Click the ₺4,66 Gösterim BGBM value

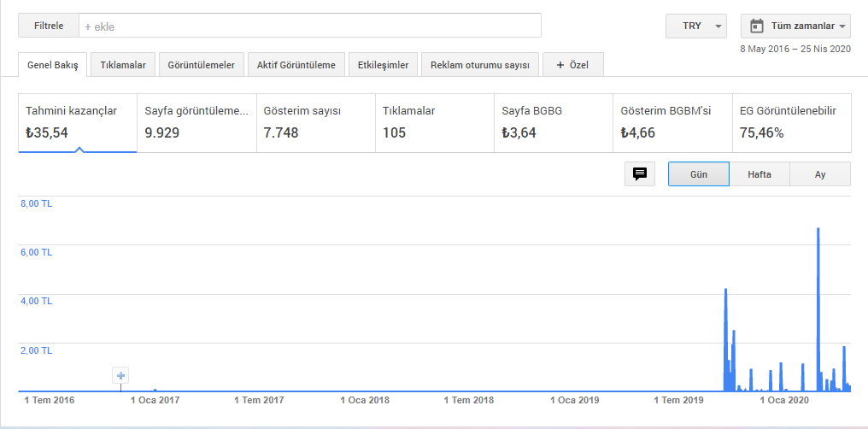pos(637,132)
